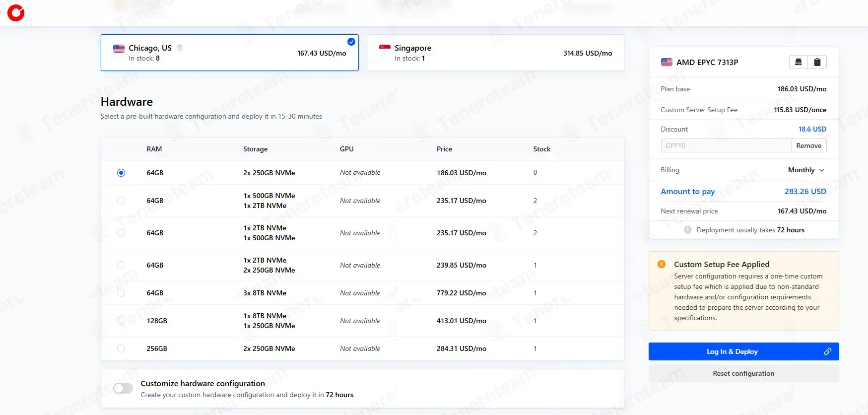Click the Storage column header
Image resolution: width=868 pixels, height=415 pixels.
click(x=256, y=149)
